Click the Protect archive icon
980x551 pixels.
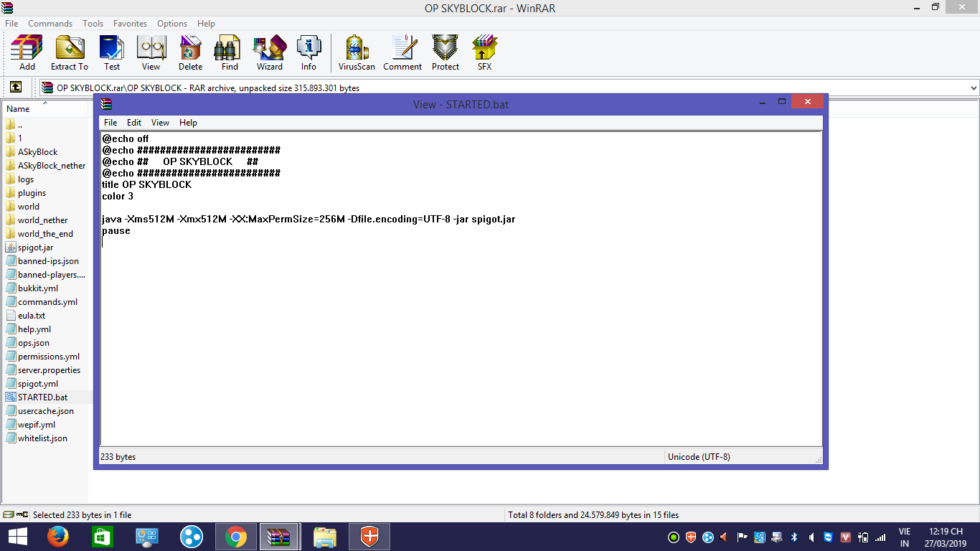click(x=445, y=53)
